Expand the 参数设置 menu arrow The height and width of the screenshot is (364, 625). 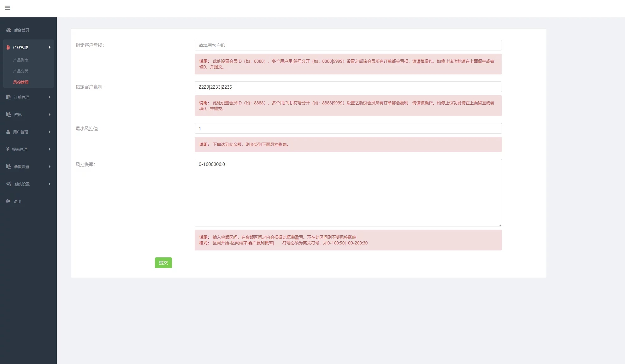[x=50, y=167]
